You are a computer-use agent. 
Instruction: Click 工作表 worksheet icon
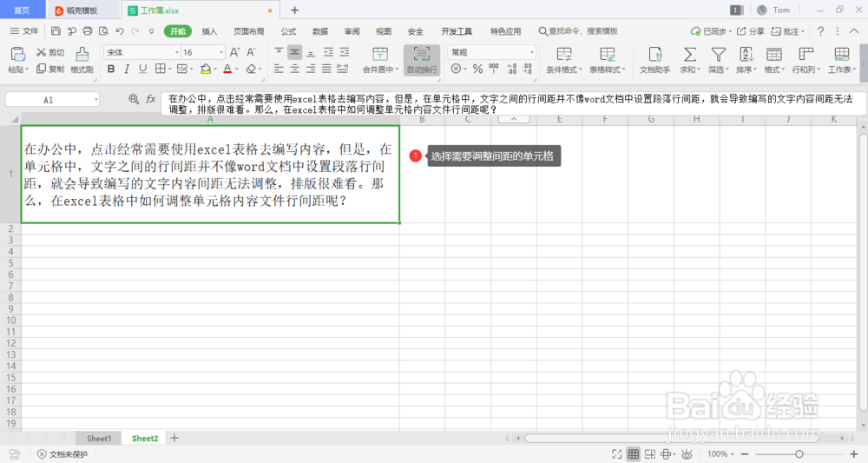click(x=841, y=54)
